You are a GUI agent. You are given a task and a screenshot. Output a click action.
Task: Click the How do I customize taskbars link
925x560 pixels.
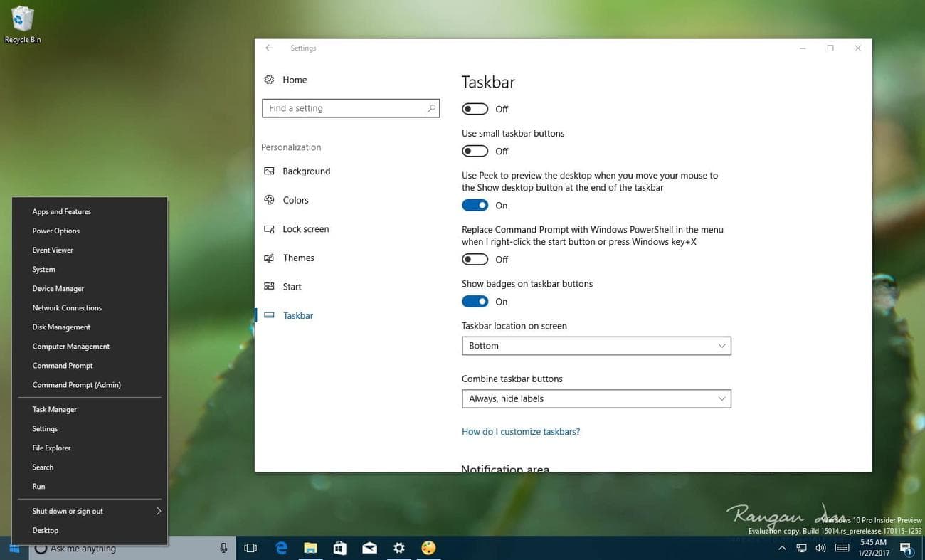pyautogui.click(x=521, y=431)
